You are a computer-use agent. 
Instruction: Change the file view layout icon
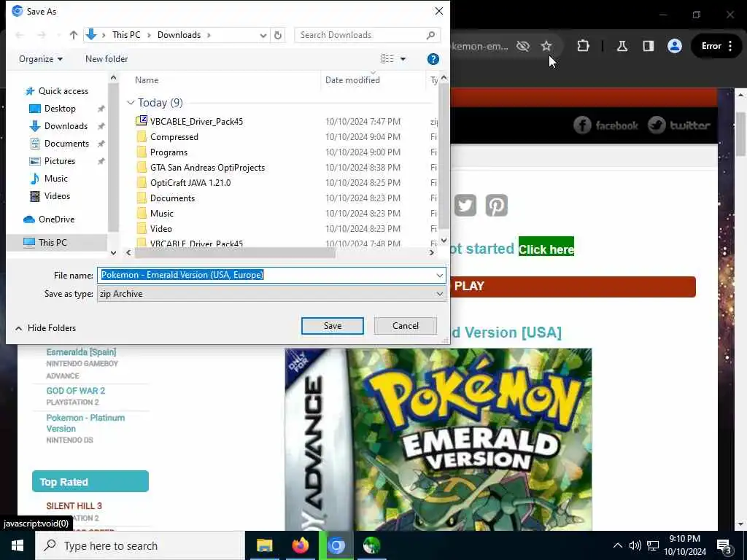click(x=387, y=58)
